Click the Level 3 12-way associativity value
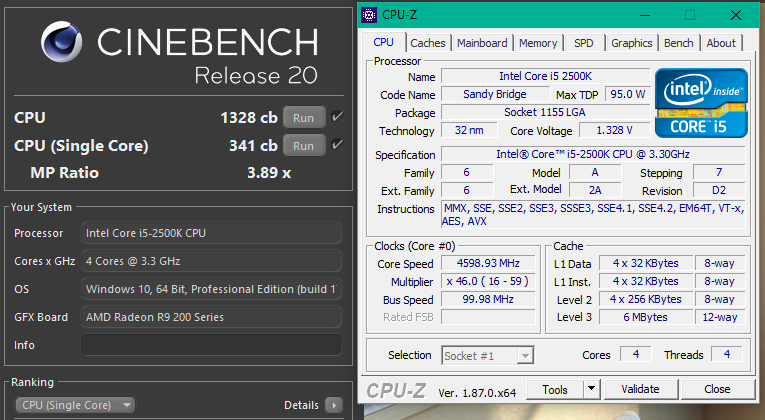The image size is (765, 420). [x=720, y=317]
